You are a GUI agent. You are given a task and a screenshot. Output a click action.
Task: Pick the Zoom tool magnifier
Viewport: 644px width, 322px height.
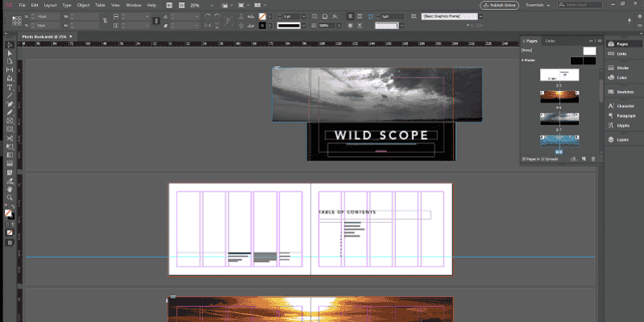(x=9, y=197)
